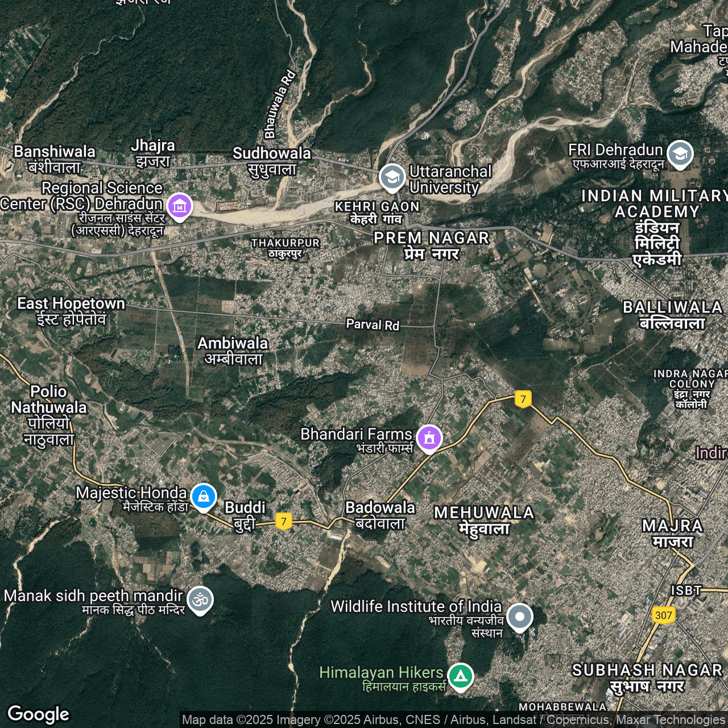Click the Uttaranchal University graduation cap marker
Viewport: 728px width, 728px height.
click(392, 177)
